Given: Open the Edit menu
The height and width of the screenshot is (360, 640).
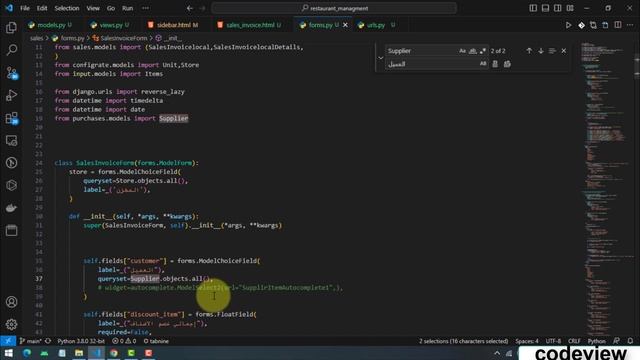Looking at the screenshot, I should (42, 8).
